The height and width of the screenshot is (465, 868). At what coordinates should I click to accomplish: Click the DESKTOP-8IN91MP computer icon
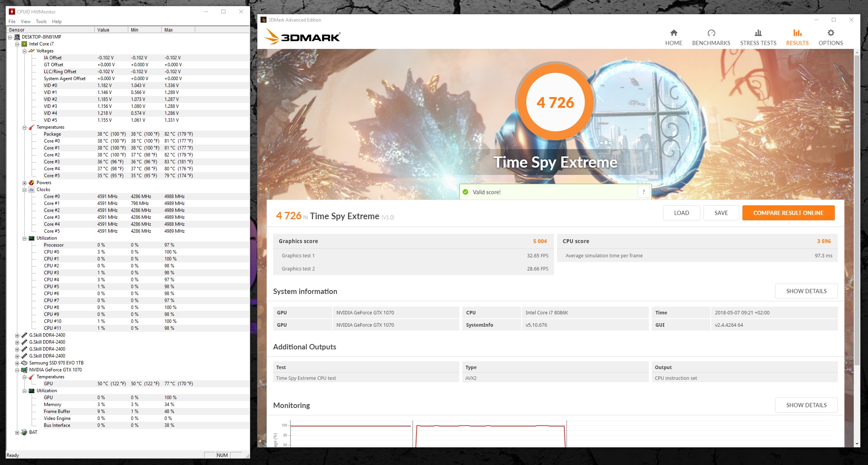17,37
